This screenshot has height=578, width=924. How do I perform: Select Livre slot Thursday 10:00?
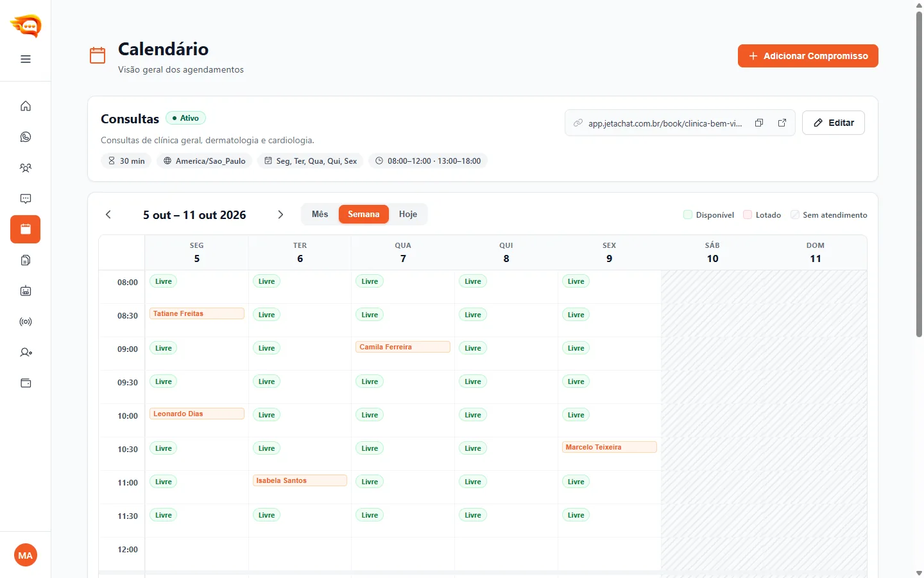(x=473, y=415)
